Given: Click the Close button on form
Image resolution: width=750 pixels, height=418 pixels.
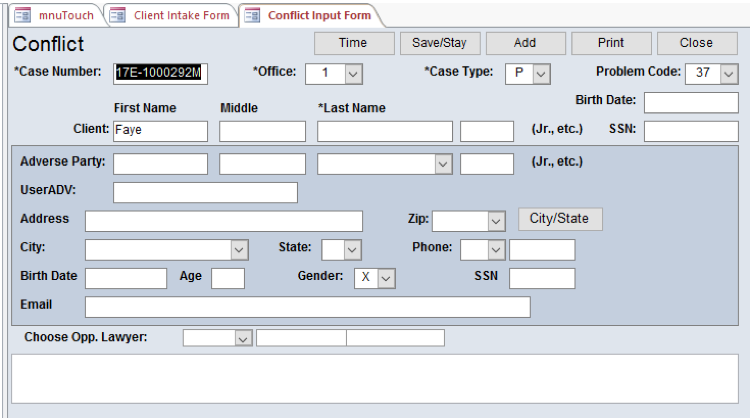Looking at the screenshot, I should coord(696,43).
